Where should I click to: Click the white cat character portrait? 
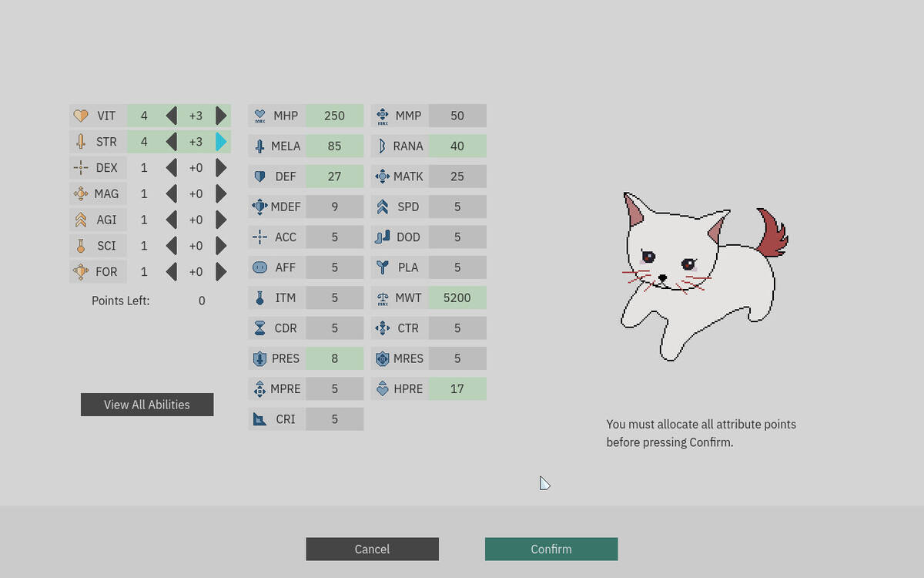704,276
